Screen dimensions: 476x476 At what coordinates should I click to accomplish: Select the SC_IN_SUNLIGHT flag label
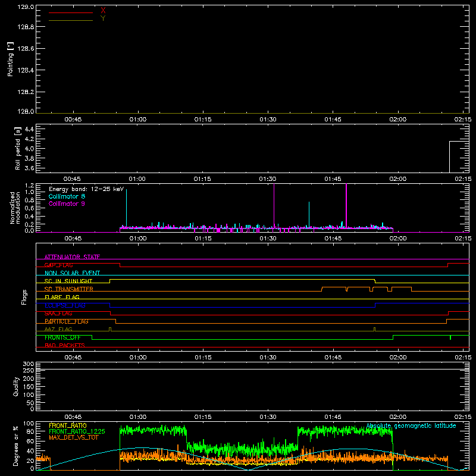coord(68,281)
